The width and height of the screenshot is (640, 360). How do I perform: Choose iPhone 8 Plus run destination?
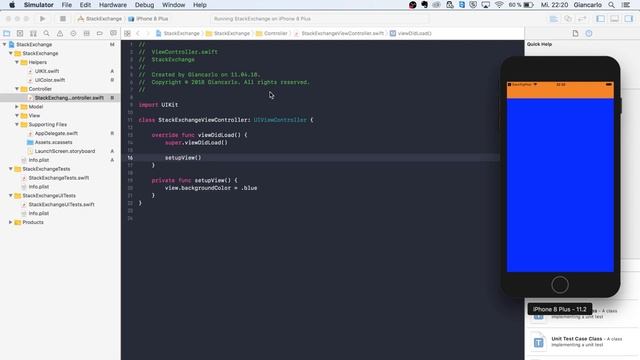tap(149, 19)
